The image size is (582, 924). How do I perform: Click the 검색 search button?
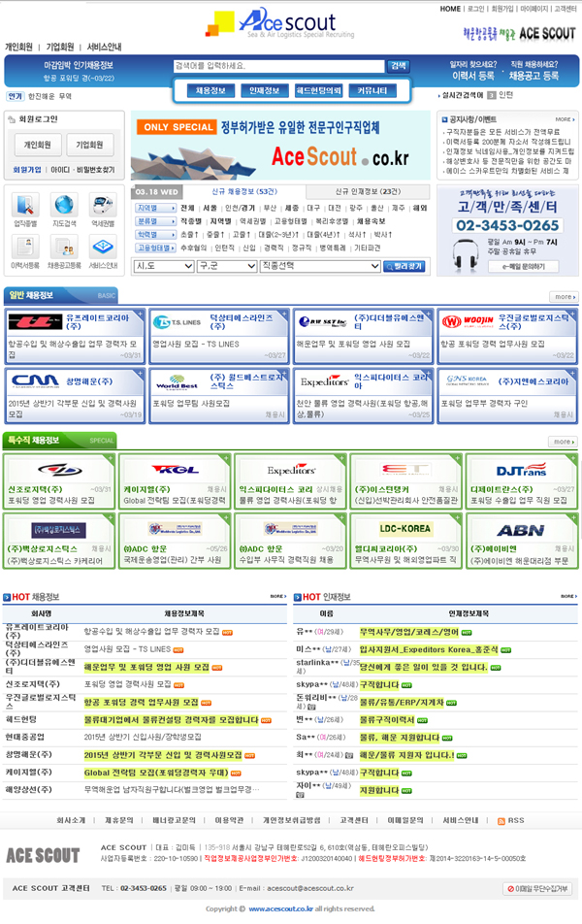(x=399, y=65)
